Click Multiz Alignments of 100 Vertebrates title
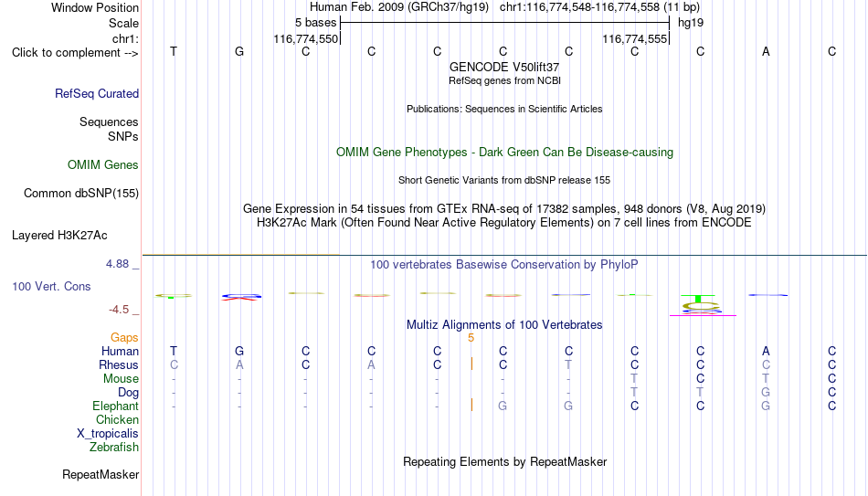 [x=504, y=325]
